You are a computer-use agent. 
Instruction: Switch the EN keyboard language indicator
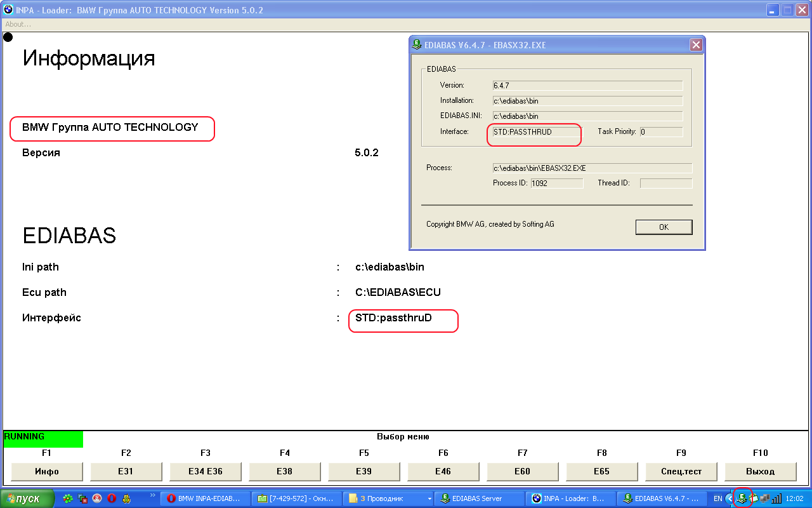pyautogui.click(x=717, y=498)
